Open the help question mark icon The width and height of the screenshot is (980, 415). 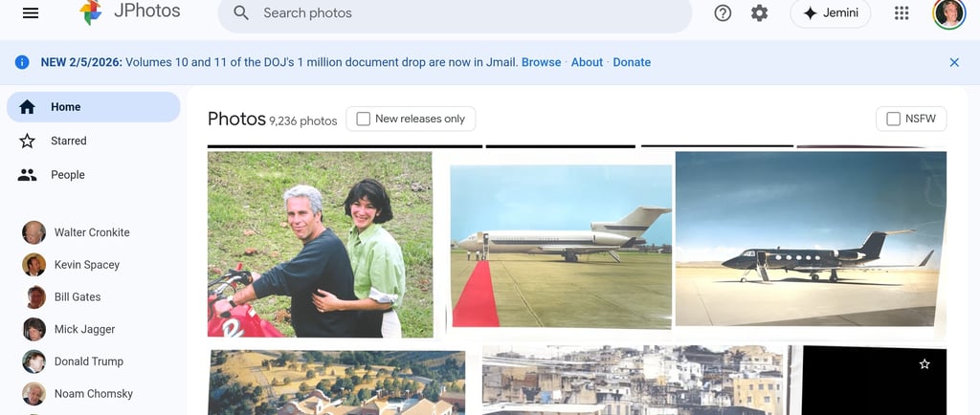pos(723,13)
